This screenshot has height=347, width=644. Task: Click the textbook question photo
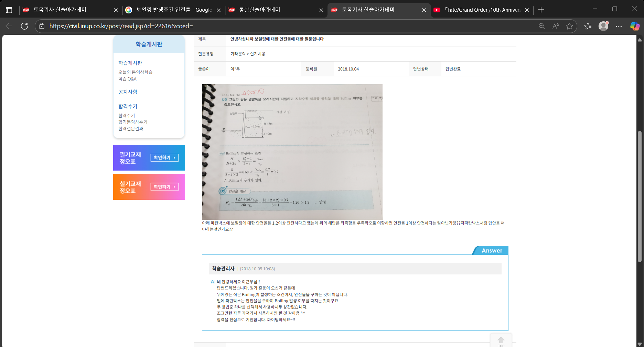(x=292, y=152)
